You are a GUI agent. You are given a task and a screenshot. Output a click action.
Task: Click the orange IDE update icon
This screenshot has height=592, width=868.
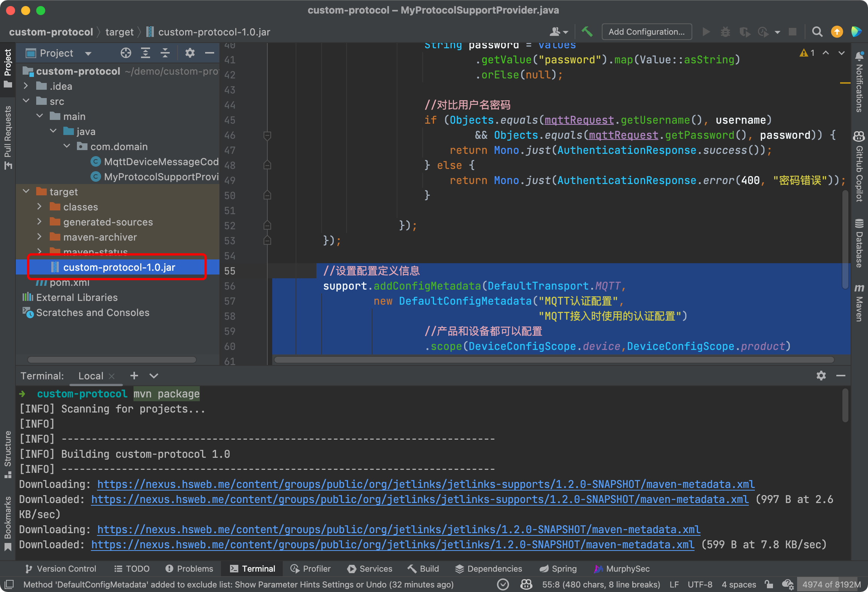click(x=837, y=32)
